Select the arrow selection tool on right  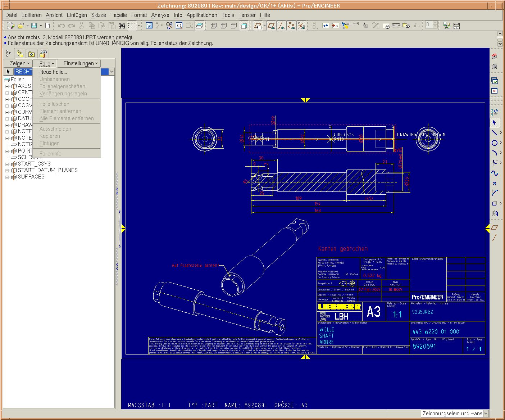495,123
